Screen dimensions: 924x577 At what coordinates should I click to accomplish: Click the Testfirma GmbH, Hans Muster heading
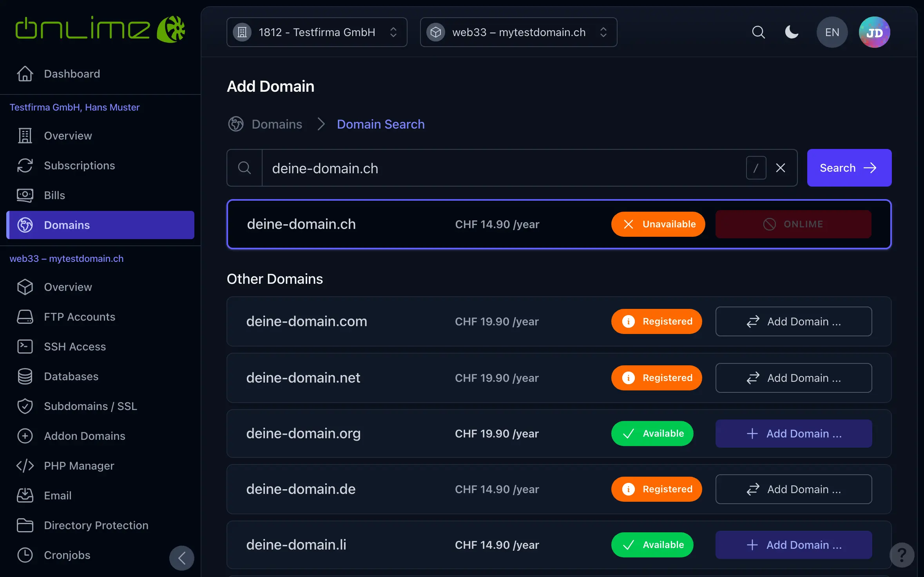coord(74,107)
